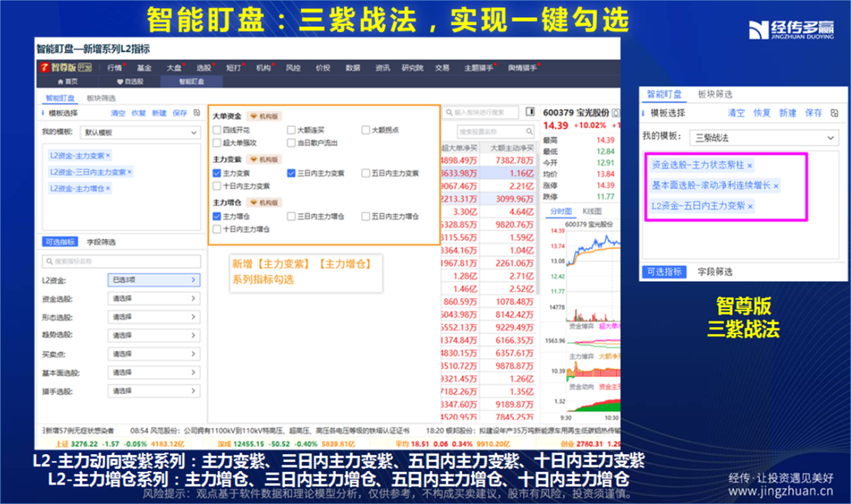Screen dimensions: 851x504
Task: Open the 选股 menu
Action: pyautogui.click(x=204, y=68)
